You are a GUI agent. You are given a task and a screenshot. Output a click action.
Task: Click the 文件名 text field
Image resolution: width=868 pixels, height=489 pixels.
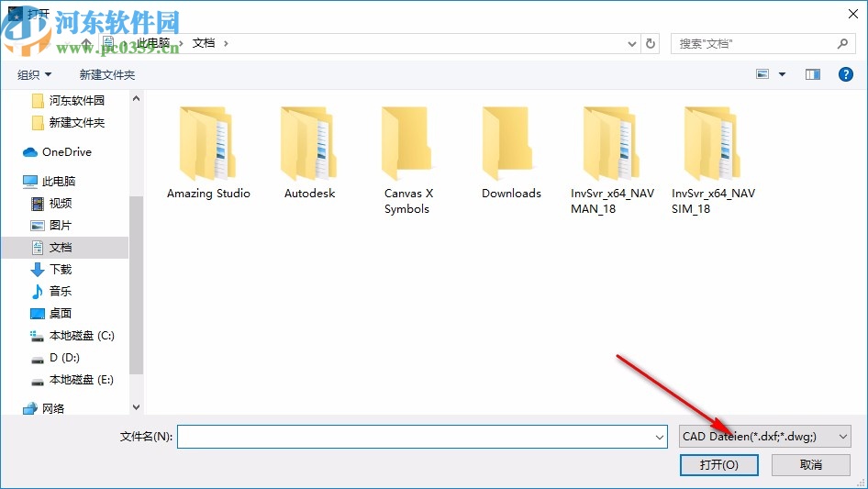tap(422, 437)
